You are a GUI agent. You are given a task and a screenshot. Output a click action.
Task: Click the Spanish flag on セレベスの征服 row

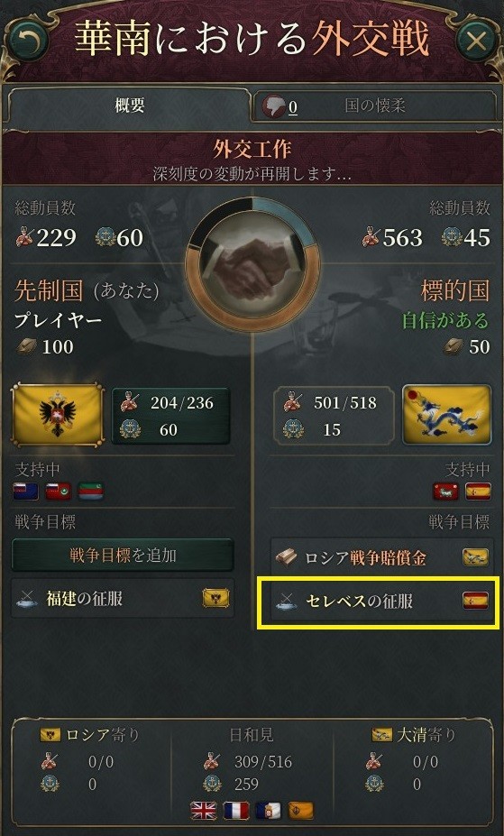(x=475, y=601)
